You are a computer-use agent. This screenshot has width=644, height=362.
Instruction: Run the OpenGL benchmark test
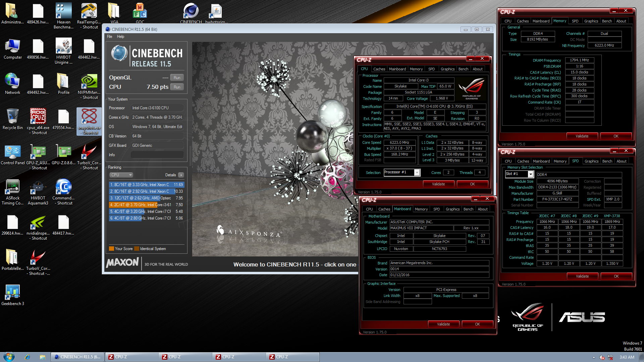tap(177, 78)
